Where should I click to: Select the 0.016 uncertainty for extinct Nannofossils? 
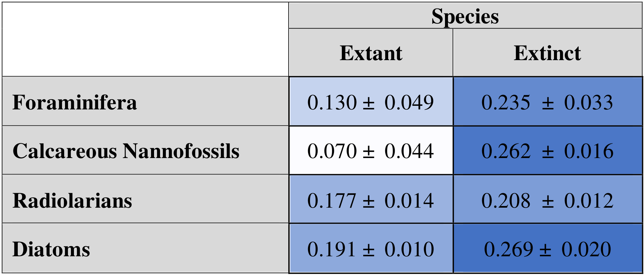click(x=588, y=151)
